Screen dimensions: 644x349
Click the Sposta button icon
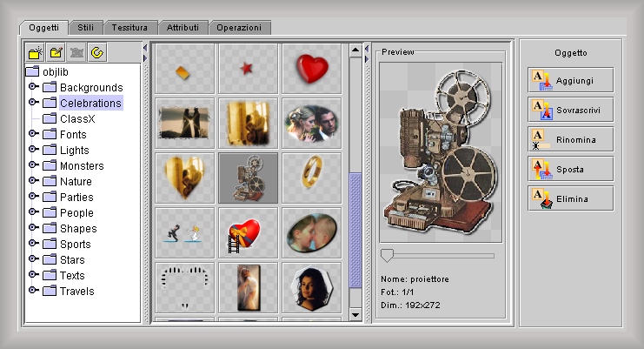541,169
